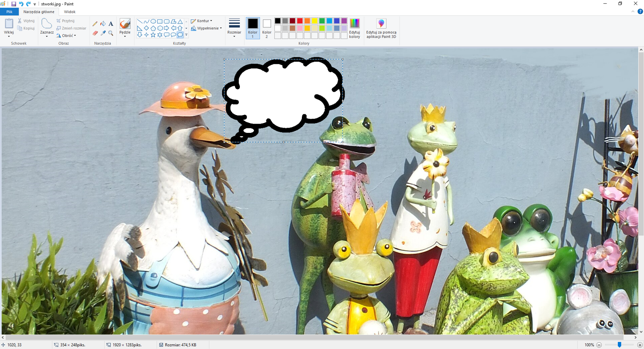The height and width of the screenshot is (349, 644).
Task: Select the Color picker eyedropper tool
Action: click(x=103, y=33)
